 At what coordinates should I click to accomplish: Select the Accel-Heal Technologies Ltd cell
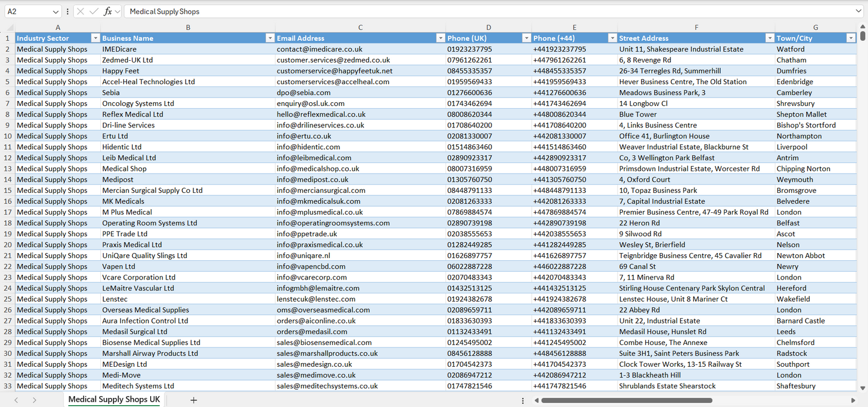point(188,82)
